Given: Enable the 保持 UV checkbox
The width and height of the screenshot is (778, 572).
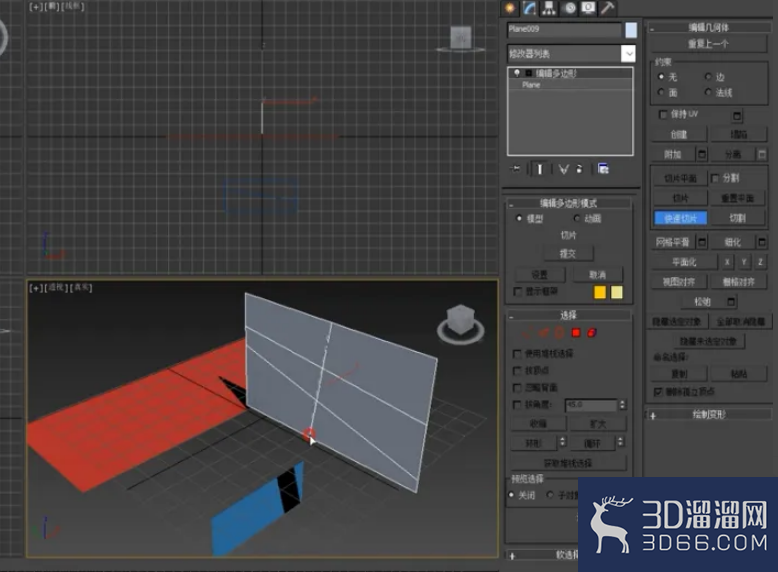Looking at the screenshot, I should tap(663, 115).
